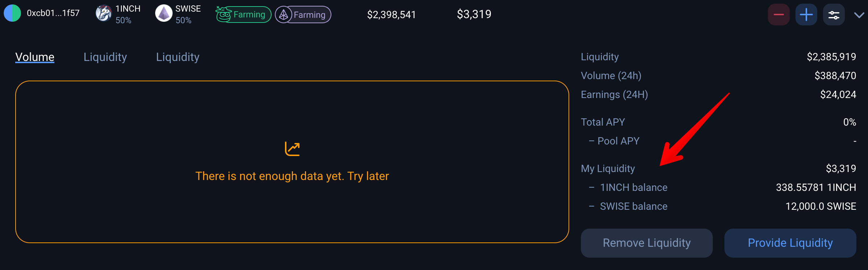
Task: Collapse the pool row with the chevron
Action: pyautogui.click(x=859, y=15)
